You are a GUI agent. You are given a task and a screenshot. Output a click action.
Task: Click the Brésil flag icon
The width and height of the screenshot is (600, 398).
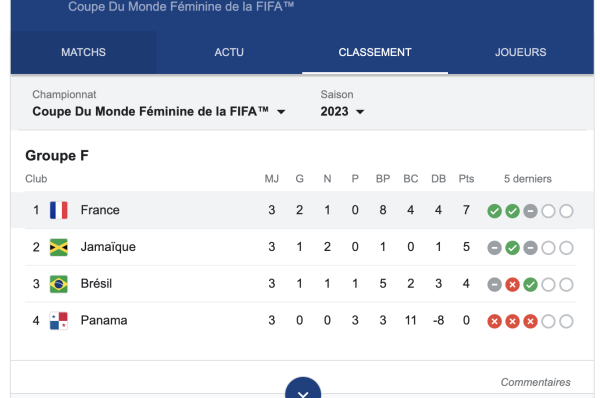tap(59, 284)
